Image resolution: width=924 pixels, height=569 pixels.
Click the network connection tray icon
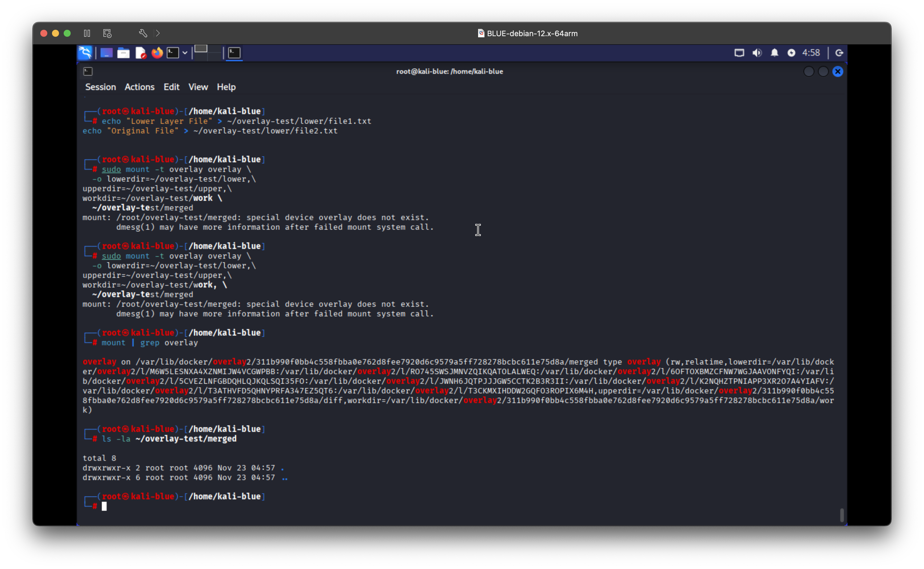click(x=739, y=53)
